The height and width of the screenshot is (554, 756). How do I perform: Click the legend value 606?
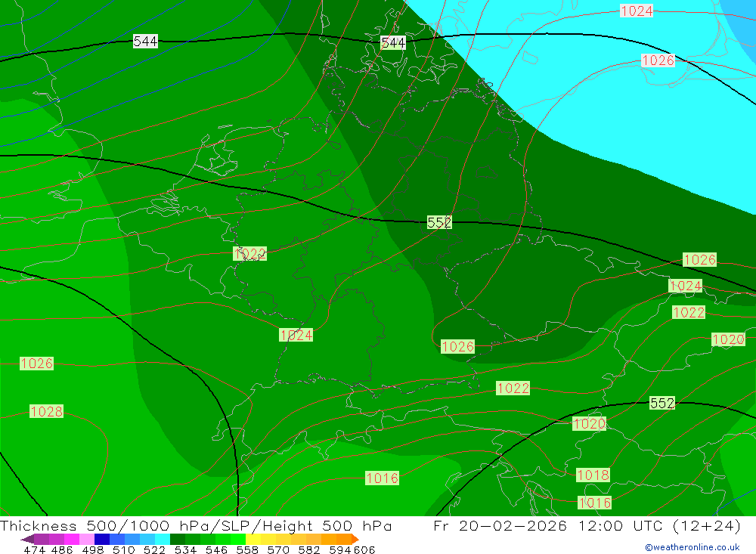[x=364, y=549]
